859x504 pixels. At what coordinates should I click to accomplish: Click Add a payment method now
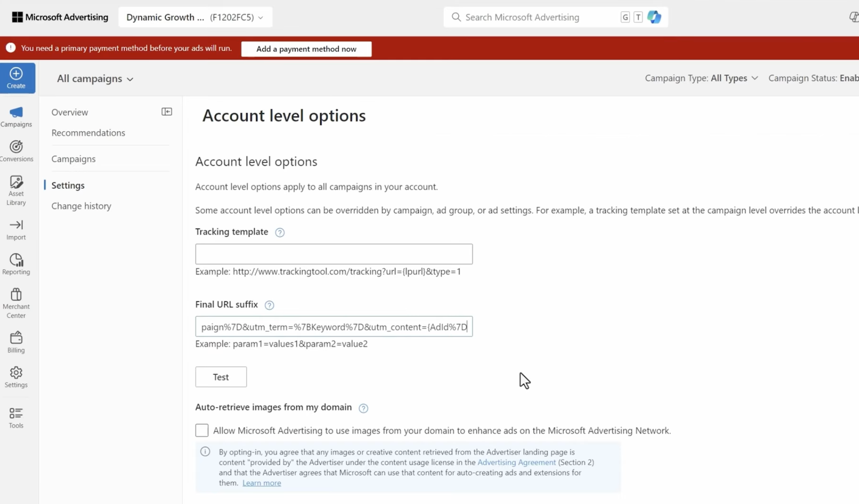(x=306, y=49)
